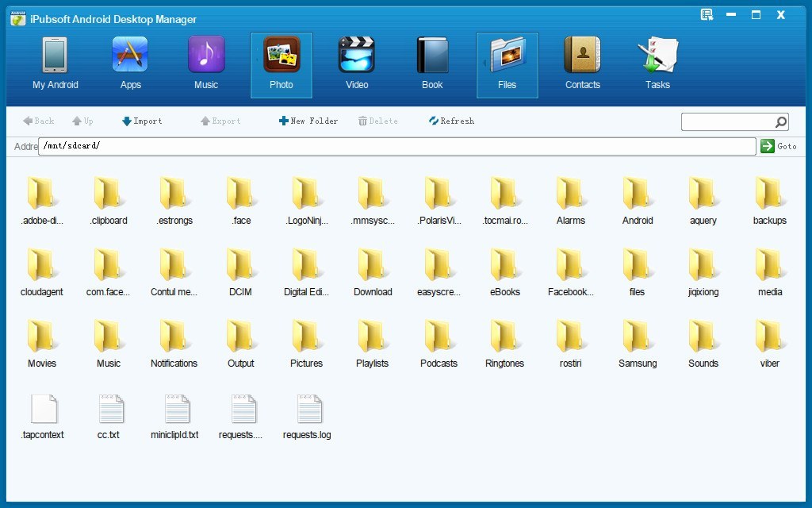The width and height of the screenshot is (812, 508).
Task: Click the feedback icon near window controls
Action: coord(706,13)
